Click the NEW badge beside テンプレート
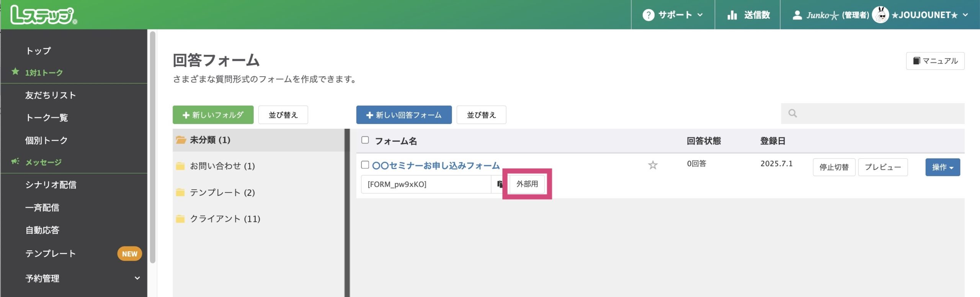Screen dimensions: 980x297 (x=129, y=254)
